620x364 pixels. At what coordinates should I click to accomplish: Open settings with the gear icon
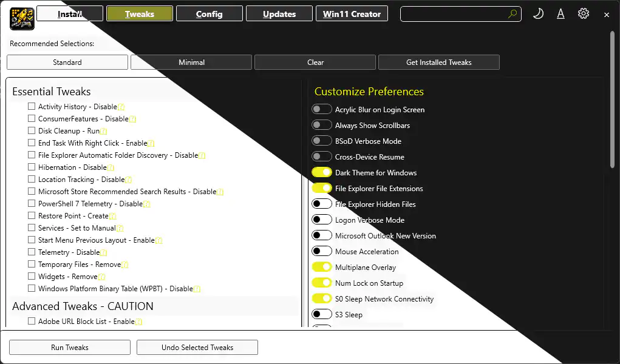[584, 13]
